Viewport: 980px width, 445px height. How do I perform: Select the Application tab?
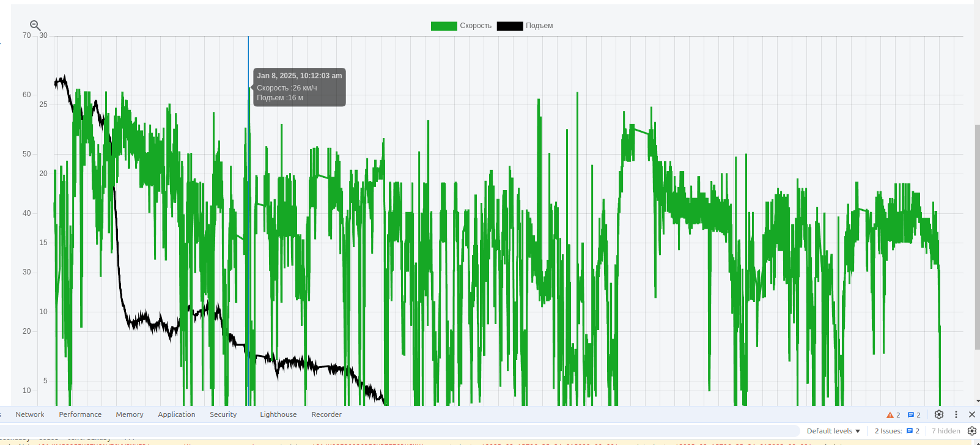click(x=177, y=414)
